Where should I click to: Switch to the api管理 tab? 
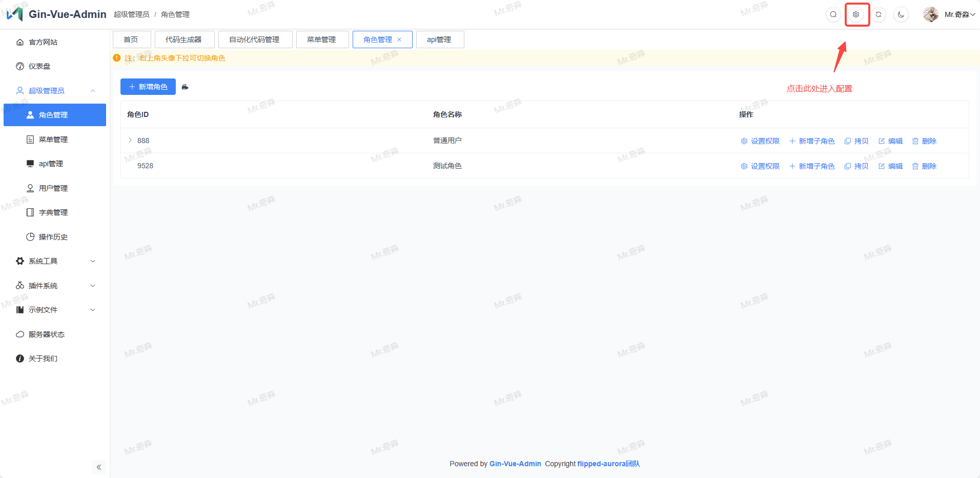[x=439, y=39]
